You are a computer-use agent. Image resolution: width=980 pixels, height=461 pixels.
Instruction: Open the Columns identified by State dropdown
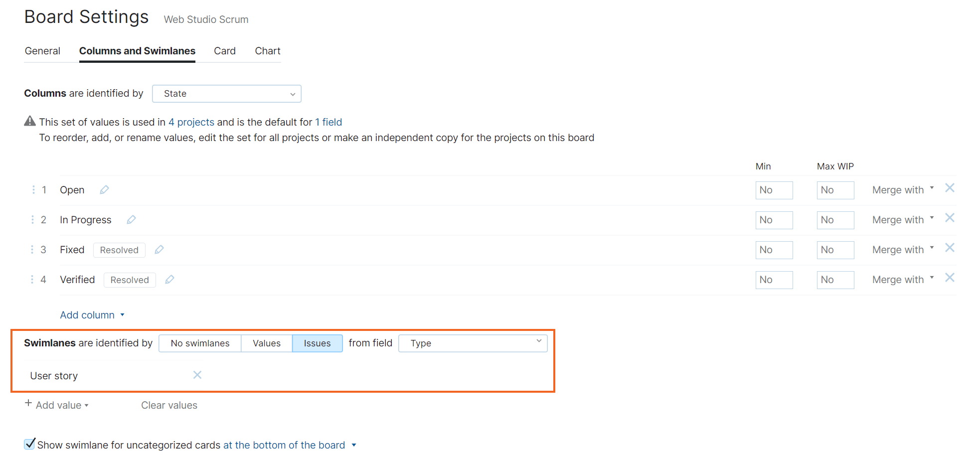(x=226, y=94)
